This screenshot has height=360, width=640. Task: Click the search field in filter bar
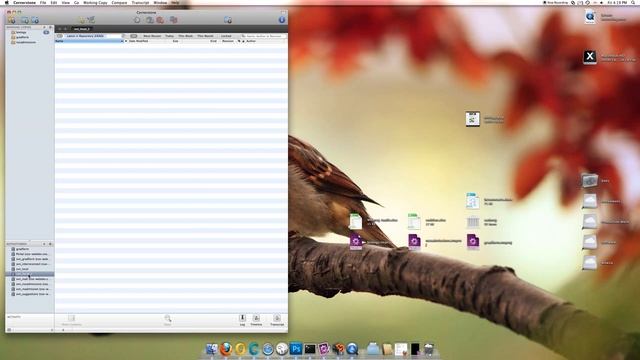(263, 36)
